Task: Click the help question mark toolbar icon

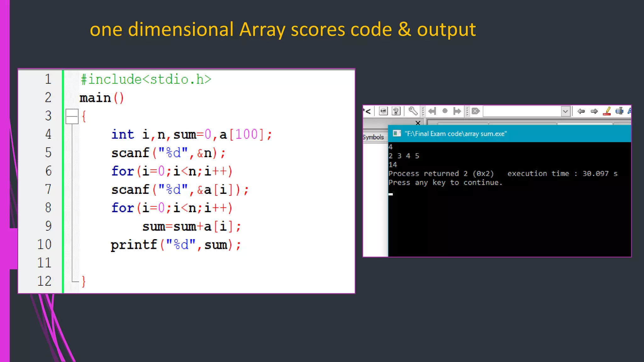Action: (x=396, y=111)
